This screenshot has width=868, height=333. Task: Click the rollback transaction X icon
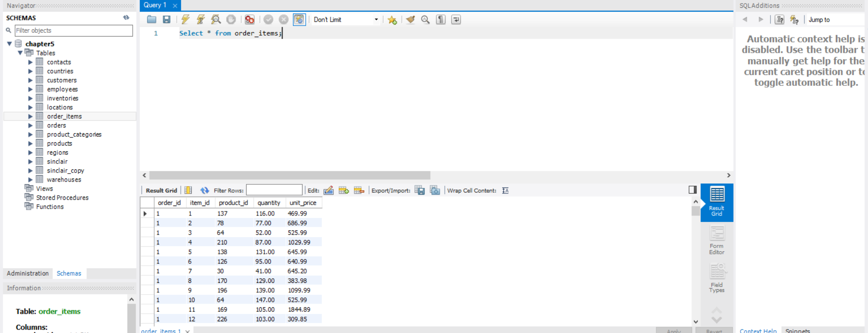(284, 19)
